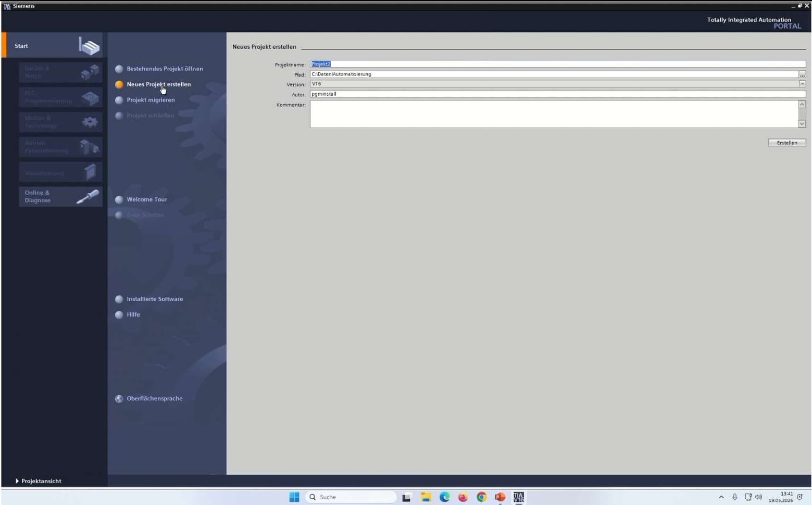Open File Explorer from the taskbar
Viewport: 812px width, 505px height.
tap(426, 497)
